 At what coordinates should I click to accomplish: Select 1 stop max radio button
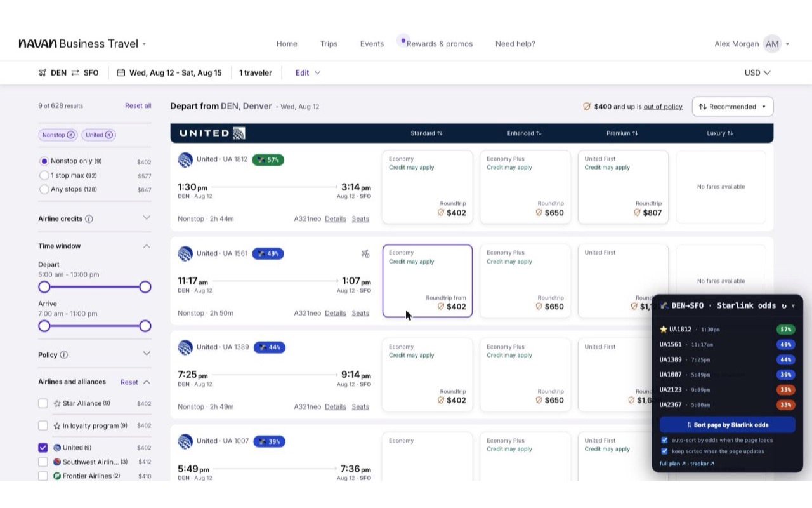(44, 175)
